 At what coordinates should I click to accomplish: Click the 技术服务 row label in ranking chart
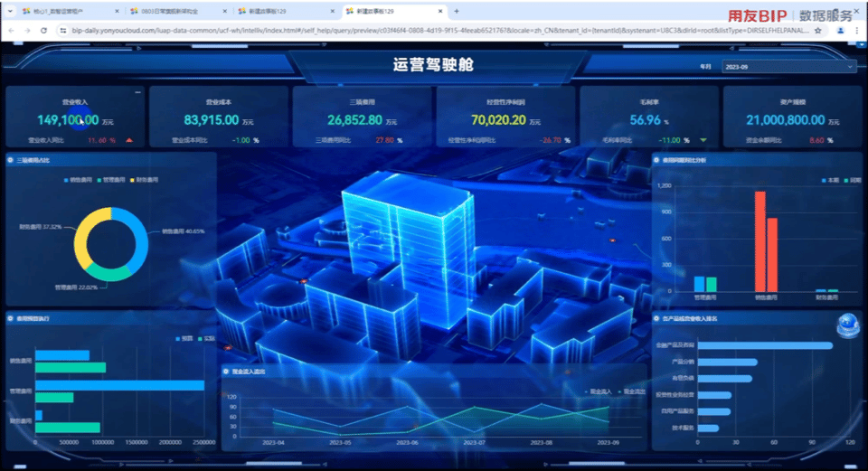coord(683,428)
